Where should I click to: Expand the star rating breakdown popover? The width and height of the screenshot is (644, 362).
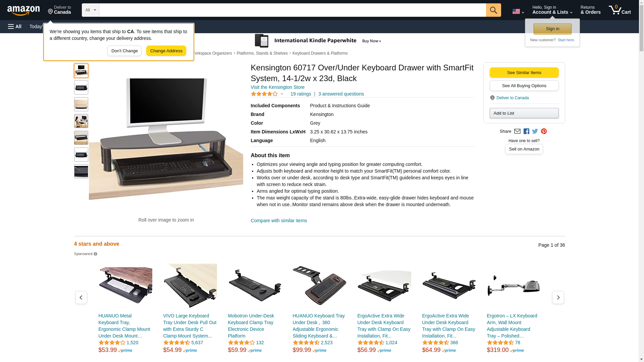[267, 94]
